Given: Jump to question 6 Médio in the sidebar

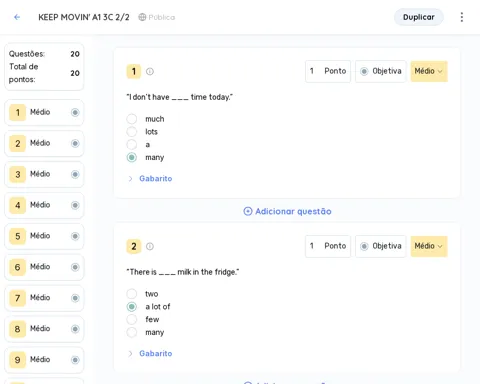Looking at the screenshot, I should point(44,267).
